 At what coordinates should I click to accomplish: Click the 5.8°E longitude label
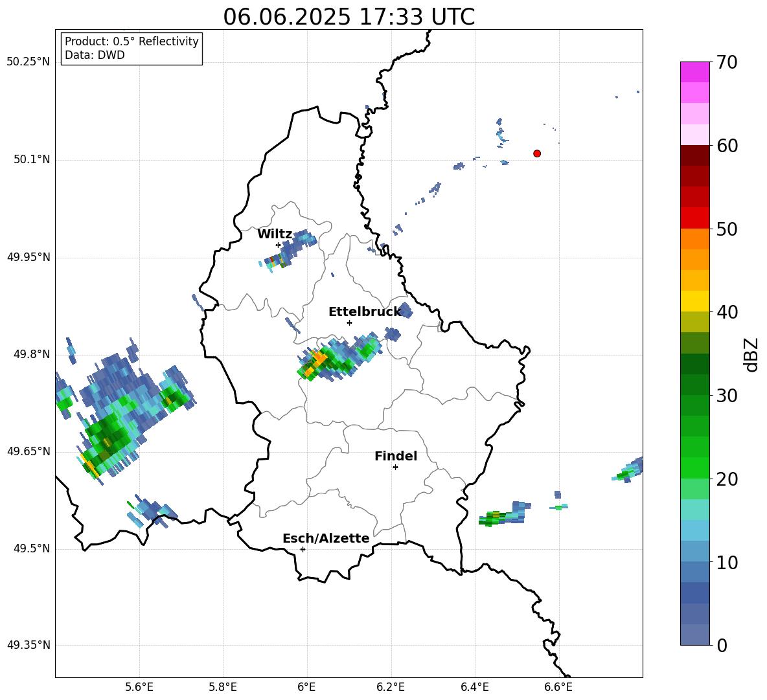coord(223,688)
